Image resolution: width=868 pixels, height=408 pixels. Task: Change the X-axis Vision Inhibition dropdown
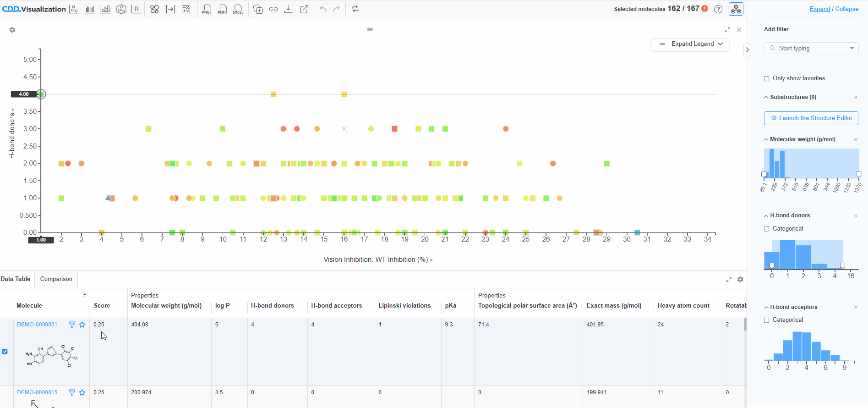(x=378, y=259)
